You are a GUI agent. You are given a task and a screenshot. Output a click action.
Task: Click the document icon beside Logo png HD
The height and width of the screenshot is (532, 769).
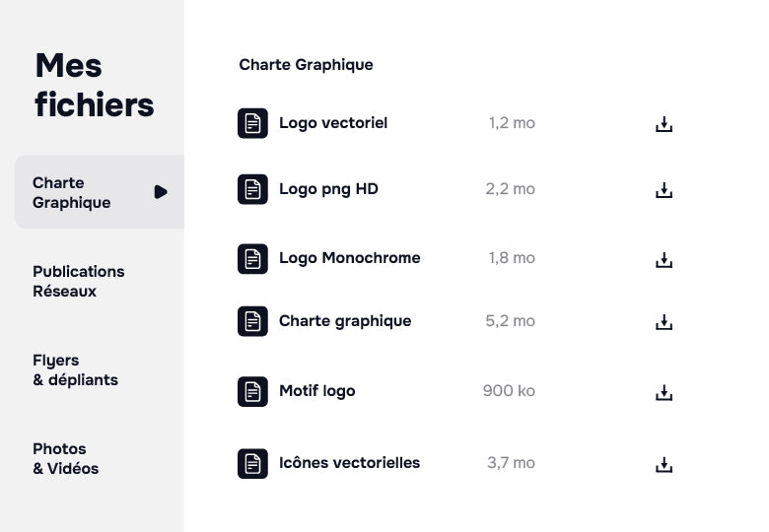click(x=253, y=189)
